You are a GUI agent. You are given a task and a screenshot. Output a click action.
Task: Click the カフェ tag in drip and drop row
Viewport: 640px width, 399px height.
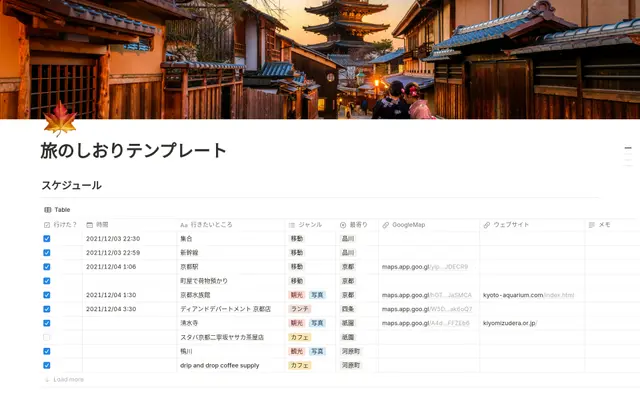click(300, 366)
